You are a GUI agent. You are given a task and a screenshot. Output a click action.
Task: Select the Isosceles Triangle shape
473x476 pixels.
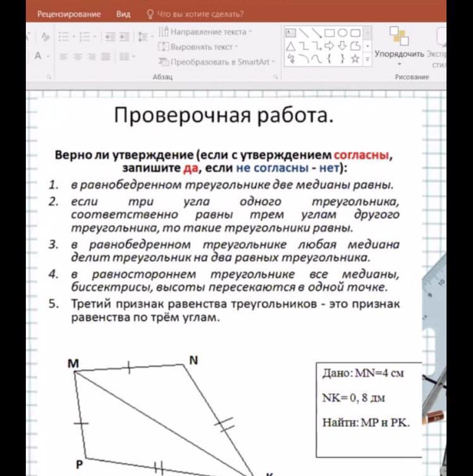point(291,46)
